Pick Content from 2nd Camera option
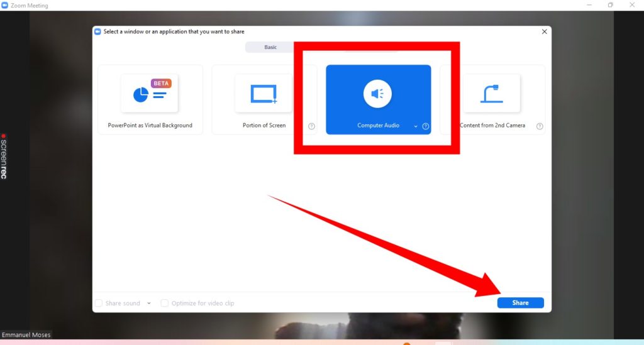 (x=492, y=100)
